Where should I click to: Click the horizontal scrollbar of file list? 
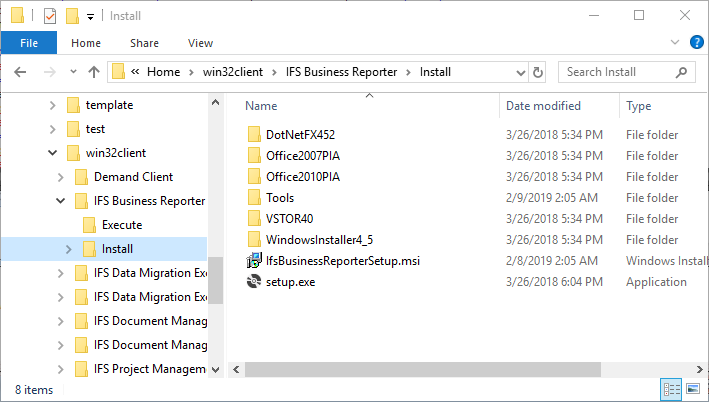click(x=423, y=369)
